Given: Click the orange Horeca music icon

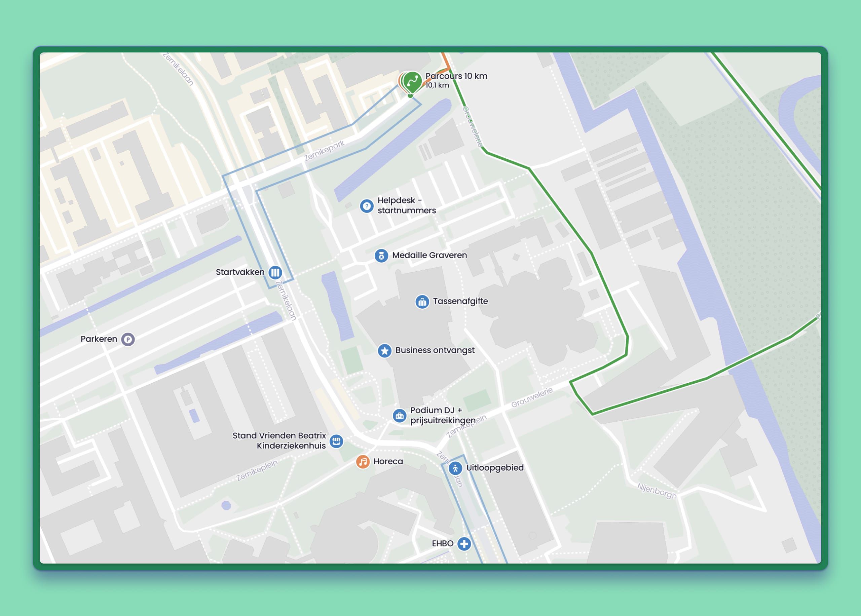Looking at the screenshot, I should click(x=363, y=462).
